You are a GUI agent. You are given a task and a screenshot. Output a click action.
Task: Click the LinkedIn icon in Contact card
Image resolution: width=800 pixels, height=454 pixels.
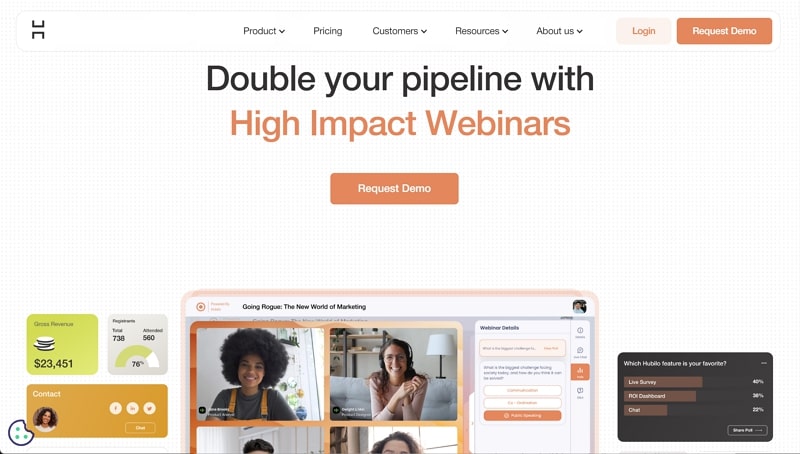coord(133,408)
